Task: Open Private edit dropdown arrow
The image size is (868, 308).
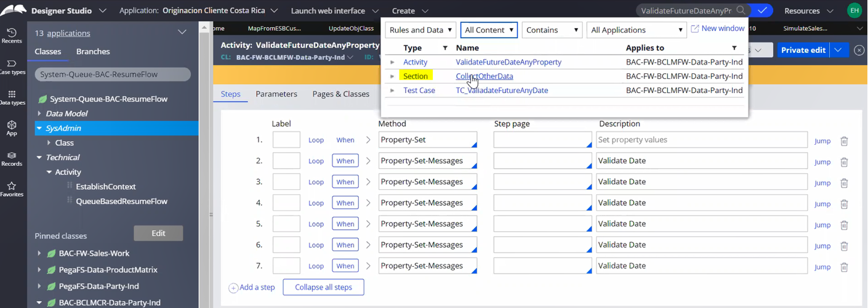Action: (839, 50)
